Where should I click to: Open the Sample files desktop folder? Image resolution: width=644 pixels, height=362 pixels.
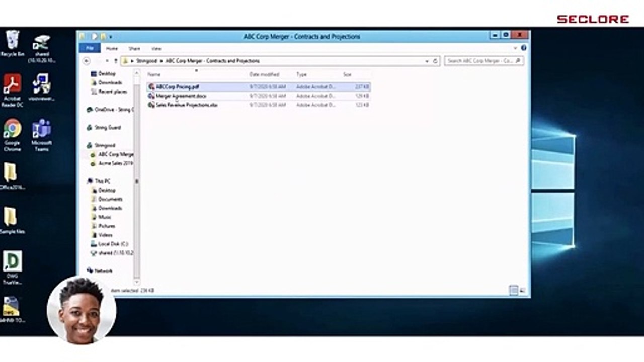[12, 220]
